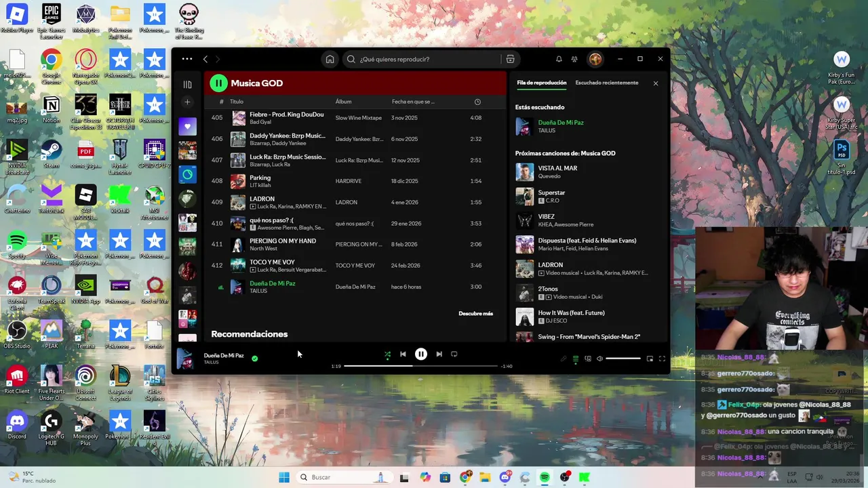This screenshot has height=488, width=868.
Task: Select OBS Studio desktop icon
Action: pyautogui.click(x=17, y=335)
